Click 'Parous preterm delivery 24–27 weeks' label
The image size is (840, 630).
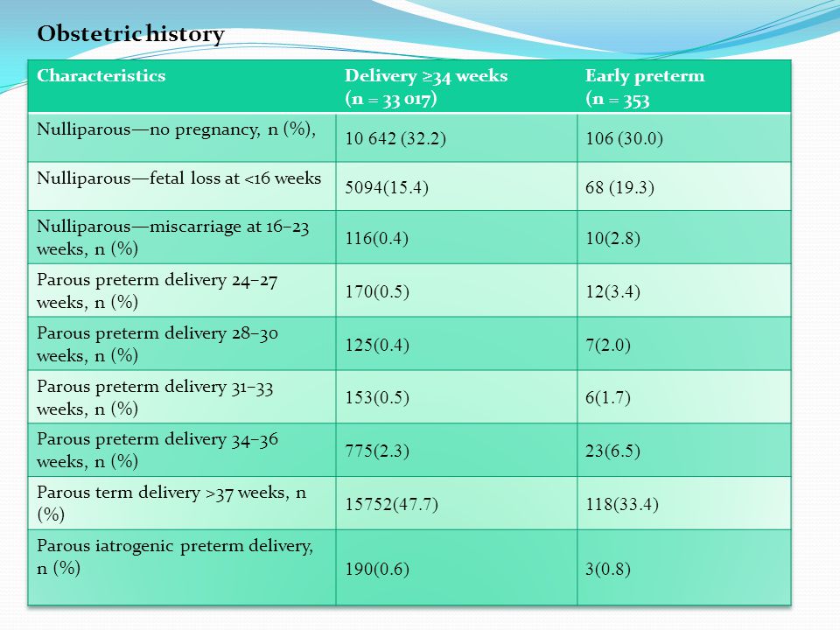157,290
